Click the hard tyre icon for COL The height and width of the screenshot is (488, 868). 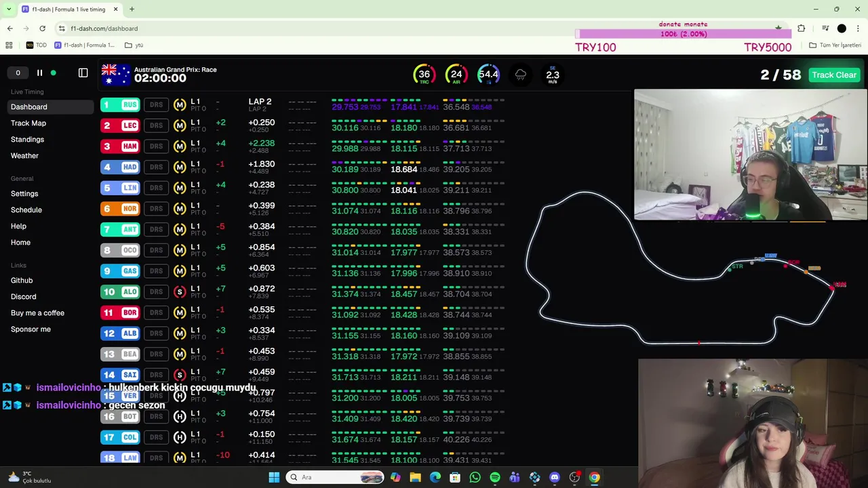click(x=180, y=437)
